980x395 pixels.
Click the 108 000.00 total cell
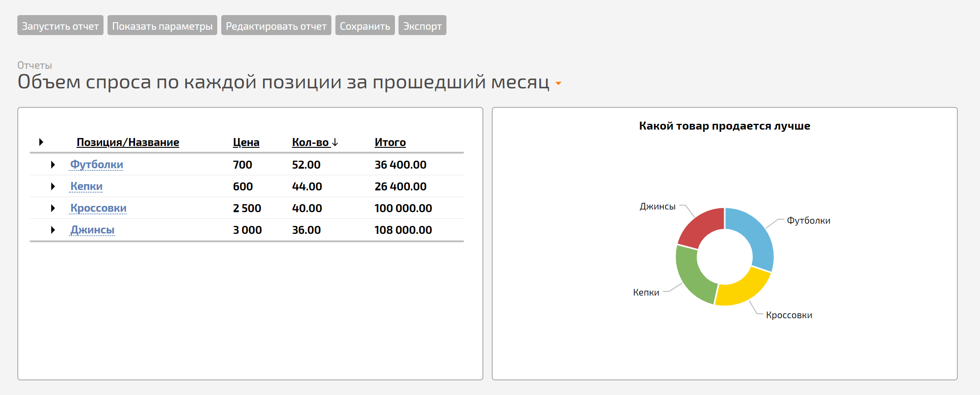tap(403, 230)
